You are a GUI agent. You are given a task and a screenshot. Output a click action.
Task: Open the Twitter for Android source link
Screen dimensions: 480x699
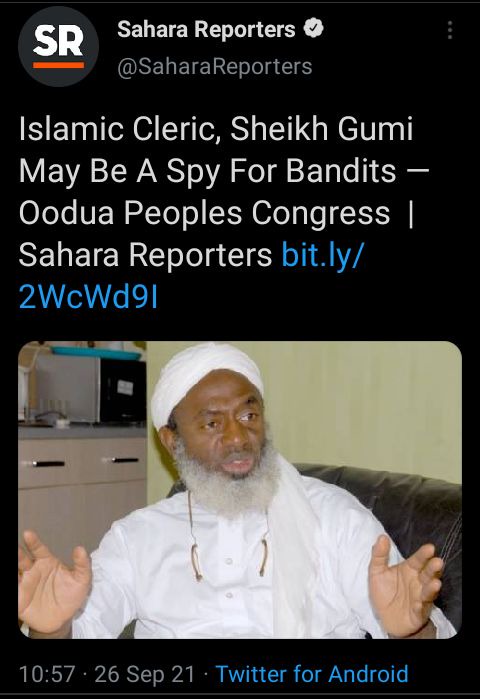(312, 674)
